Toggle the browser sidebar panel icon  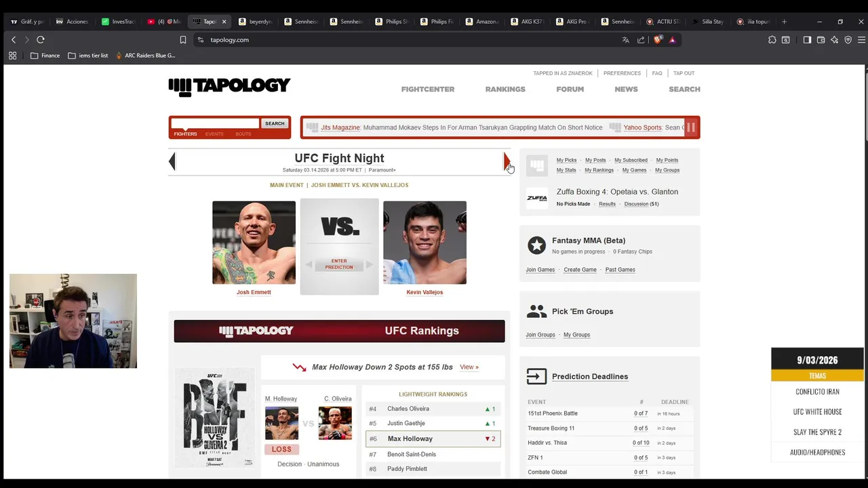click(x=807, y=40)
